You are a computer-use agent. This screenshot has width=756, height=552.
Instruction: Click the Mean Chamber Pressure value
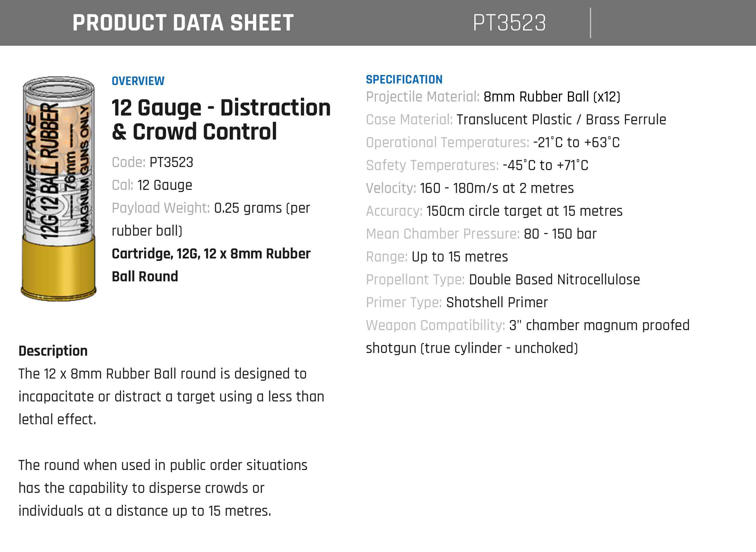[560, 234]
